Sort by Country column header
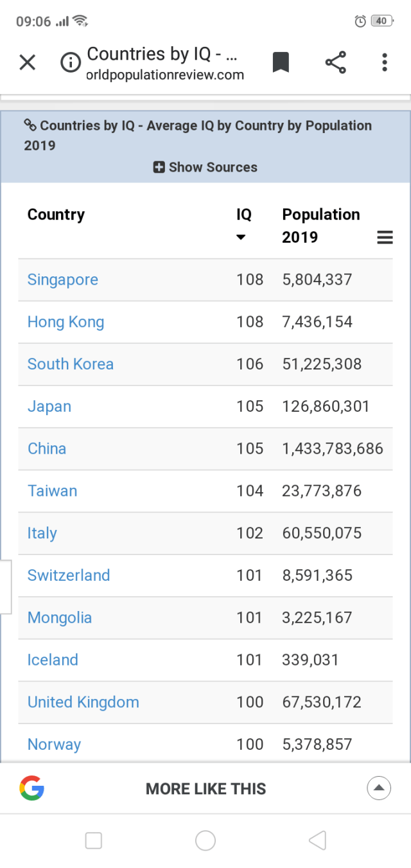This screenshot has width=411, height=868. point(56,215)
